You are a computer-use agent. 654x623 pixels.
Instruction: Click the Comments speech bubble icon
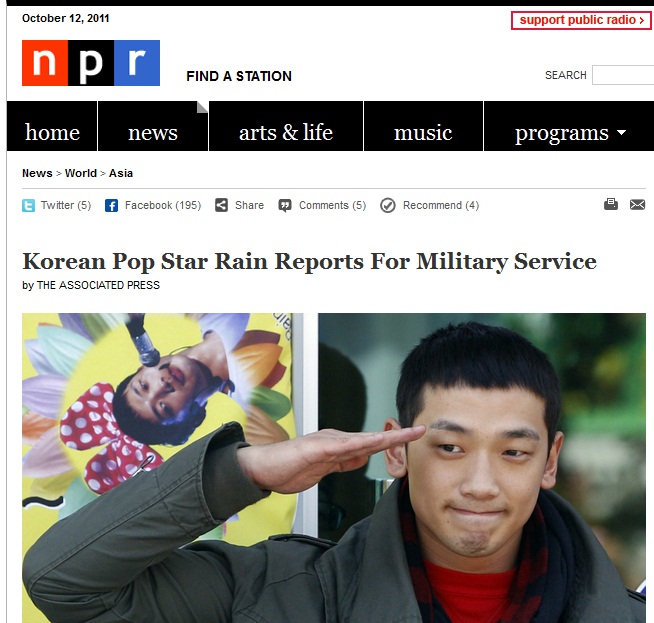pos(285,205)
